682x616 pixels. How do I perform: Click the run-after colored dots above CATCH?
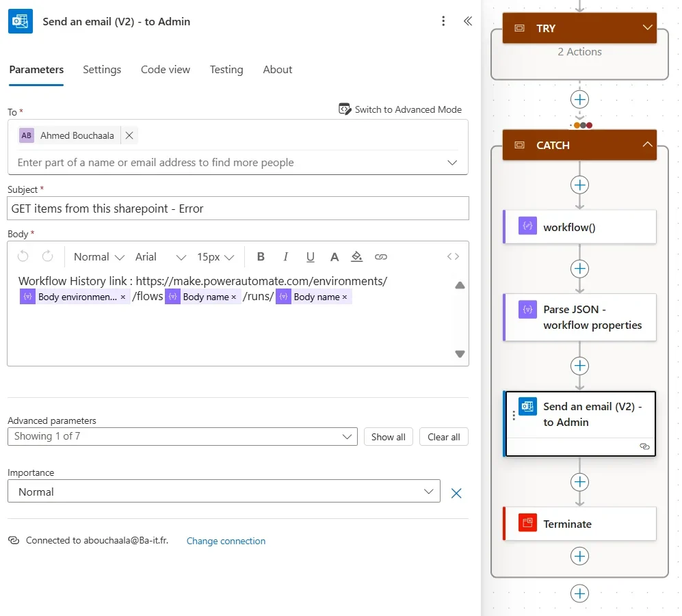tap(583, 125)
